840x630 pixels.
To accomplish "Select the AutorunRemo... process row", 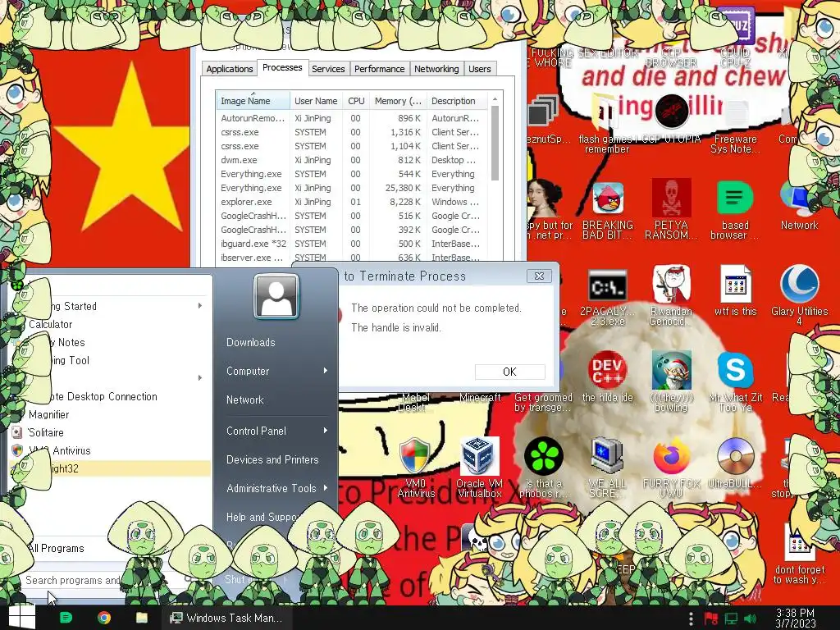I will click(x=352, y=118).
